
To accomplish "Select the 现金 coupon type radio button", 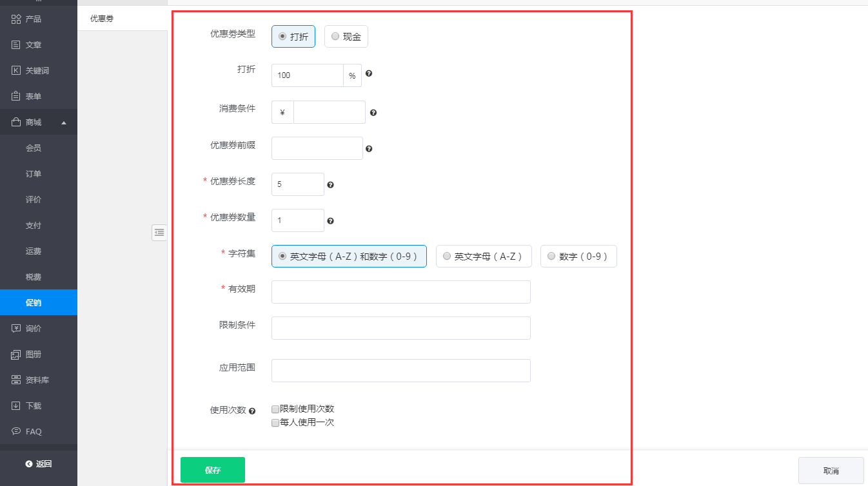I will tap(335, 37).
